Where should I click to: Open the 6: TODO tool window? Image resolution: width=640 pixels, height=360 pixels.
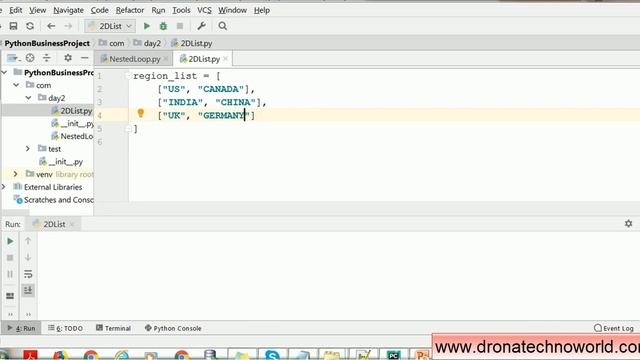(65, 328)
